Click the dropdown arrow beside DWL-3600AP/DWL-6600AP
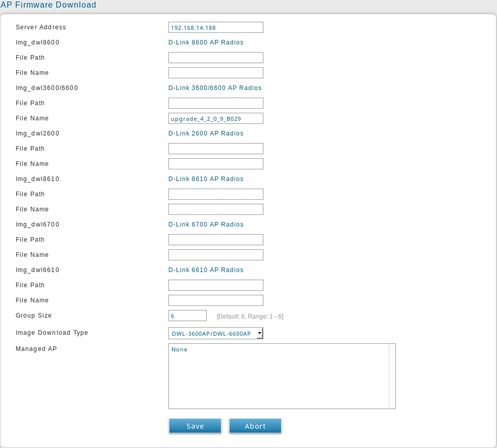The height and width of the screenshot is (448, 497). pos(259,333)
